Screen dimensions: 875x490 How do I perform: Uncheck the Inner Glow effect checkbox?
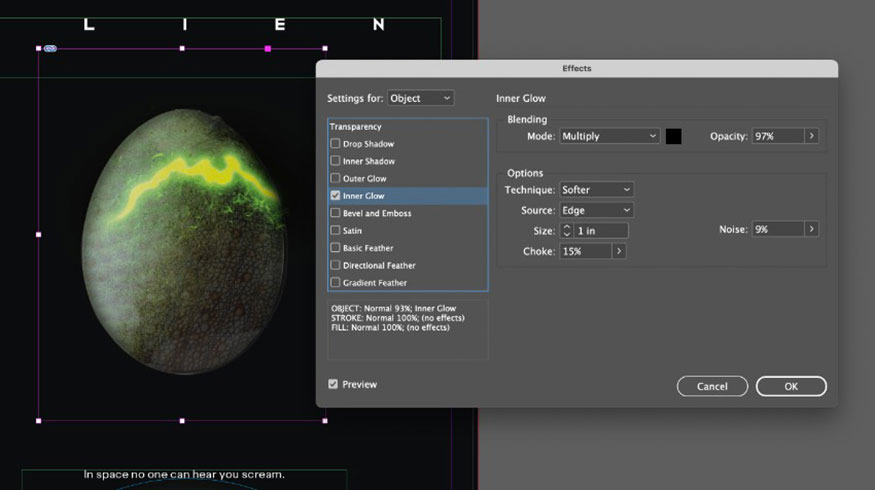coord(335,195)
